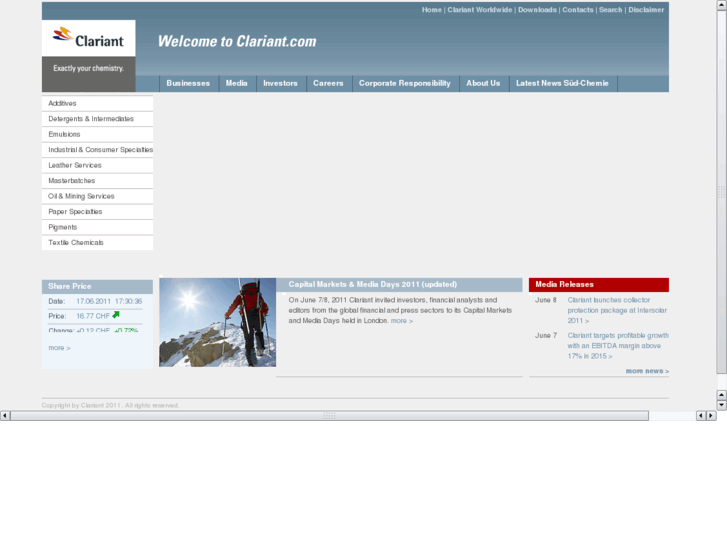Select Pigments in the business list
This screenshot has width=727, height=545.
click(97, 227)
